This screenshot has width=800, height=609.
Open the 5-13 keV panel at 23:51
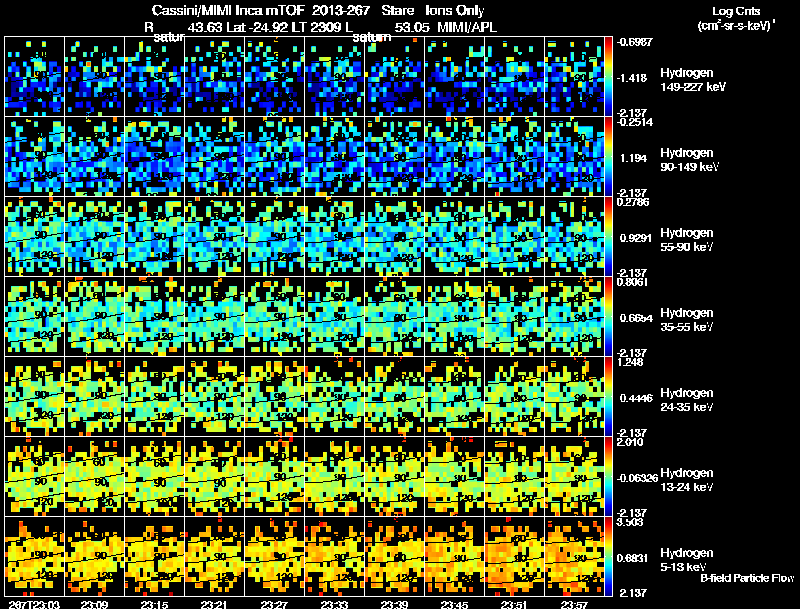coord(514,556)
